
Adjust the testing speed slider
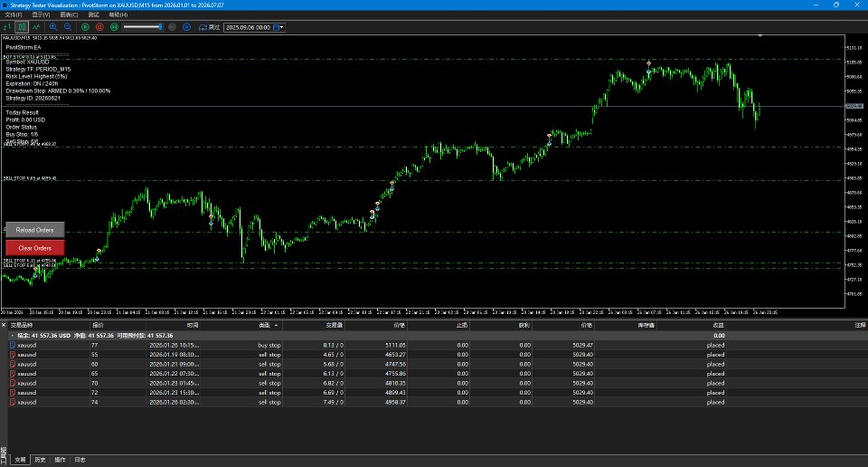[x=143, y=26]
